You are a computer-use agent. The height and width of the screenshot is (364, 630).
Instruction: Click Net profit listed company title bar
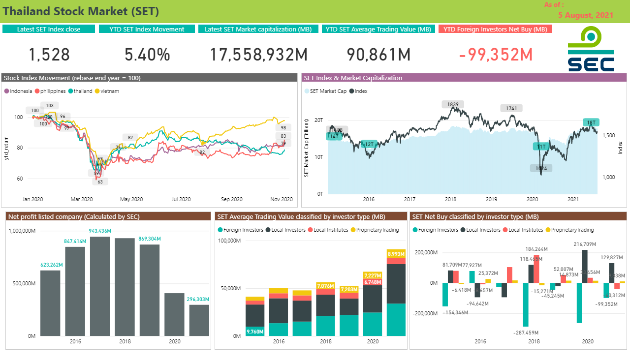click(x=108, y=216)
